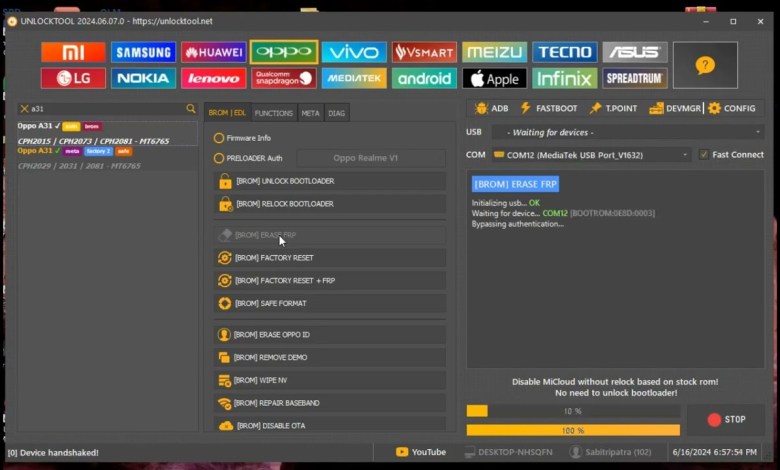Select the LG brand logo
Image resolution: width=780 pixels, height=470 pixels.
tap(73, 78)
